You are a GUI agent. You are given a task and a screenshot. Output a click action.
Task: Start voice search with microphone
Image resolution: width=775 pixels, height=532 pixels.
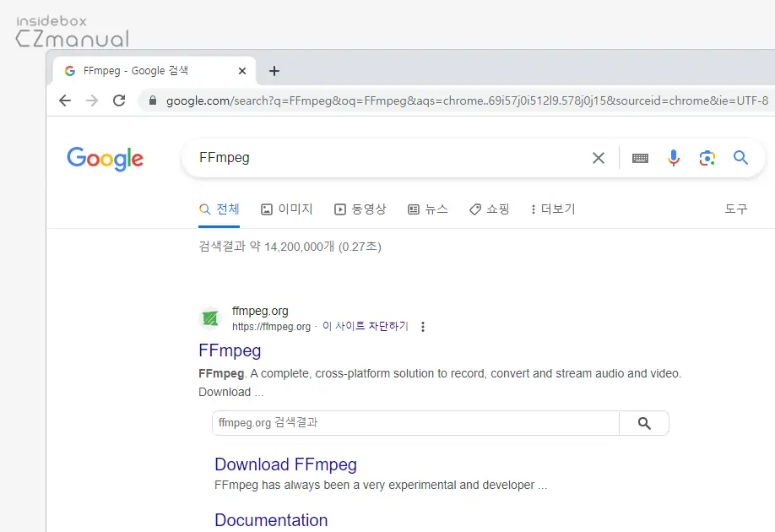(674, 158)
